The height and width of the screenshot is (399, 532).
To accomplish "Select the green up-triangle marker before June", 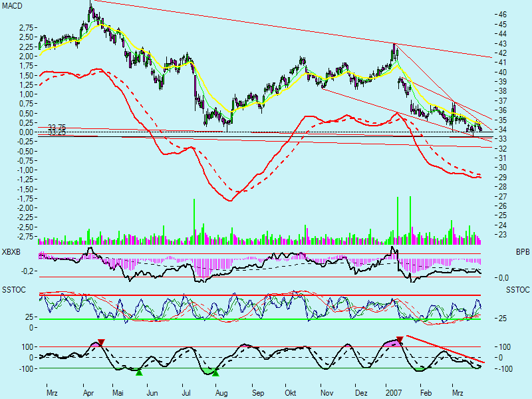I will [139, 372].
